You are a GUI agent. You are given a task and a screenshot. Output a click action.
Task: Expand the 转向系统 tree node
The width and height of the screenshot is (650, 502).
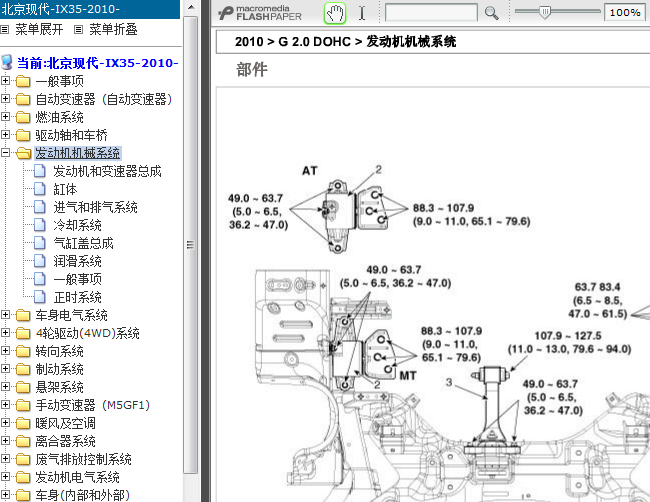(x=5, y=351)
